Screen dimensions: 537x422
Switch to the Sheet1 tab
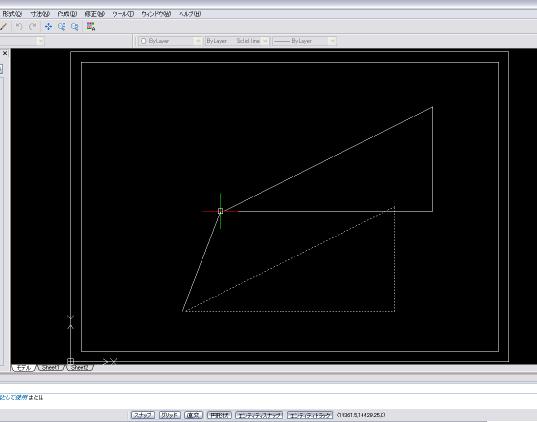50,368
